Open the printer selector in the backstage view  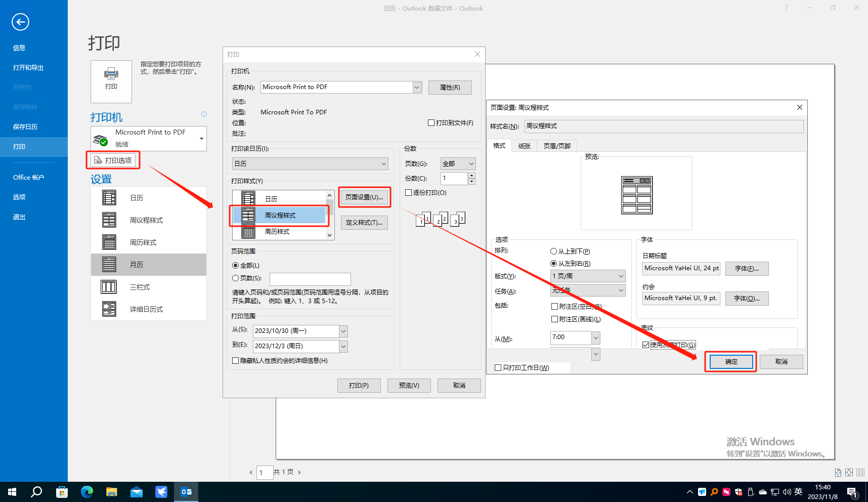point(149,139)
